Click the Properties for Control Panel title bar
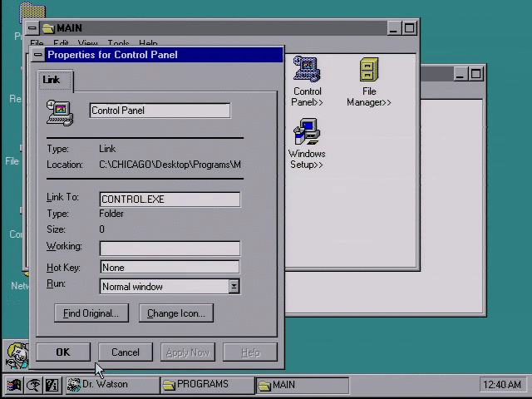532x399 pixels. [165, 55]
